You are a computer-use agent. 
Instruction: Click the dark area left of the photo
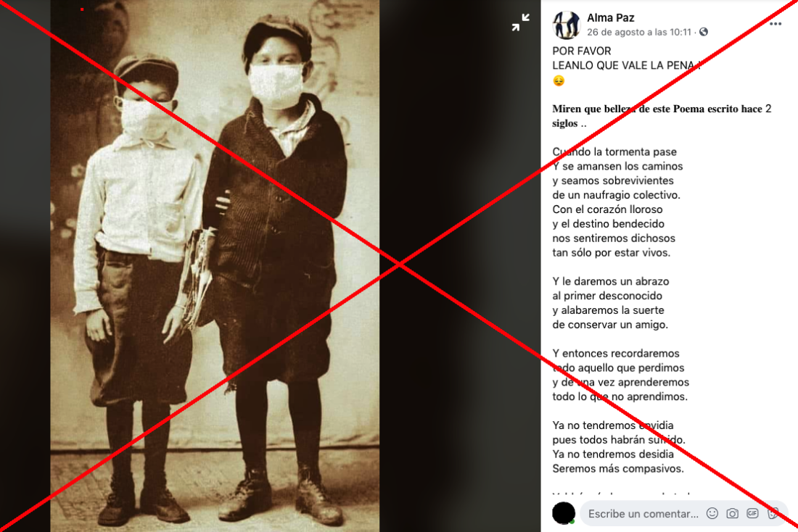tap(25, 266)
